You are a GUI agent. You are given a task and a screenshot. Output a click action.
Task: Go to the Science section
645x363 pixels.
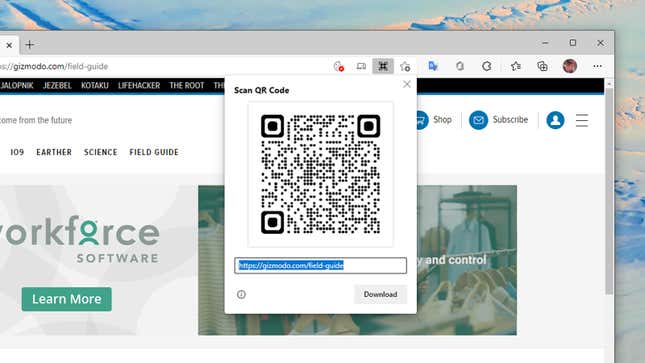pyautogui.click(x=101, y=152)
